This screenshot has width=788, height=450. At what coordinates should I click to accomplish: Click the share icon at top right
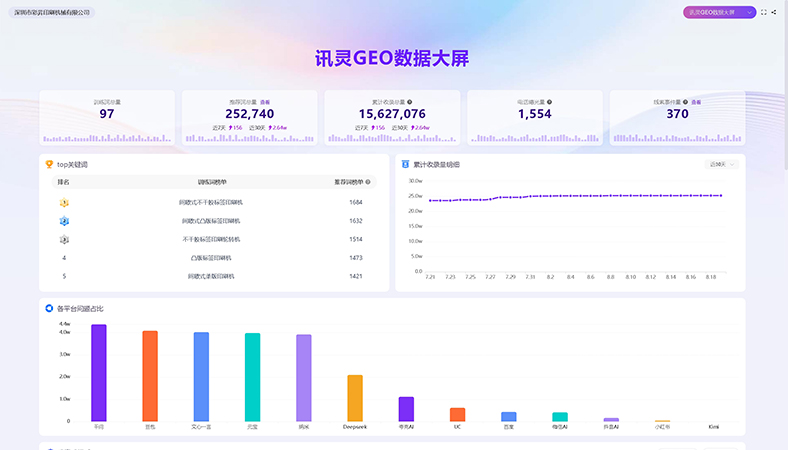pyautogui.click(x=774, y=12)
